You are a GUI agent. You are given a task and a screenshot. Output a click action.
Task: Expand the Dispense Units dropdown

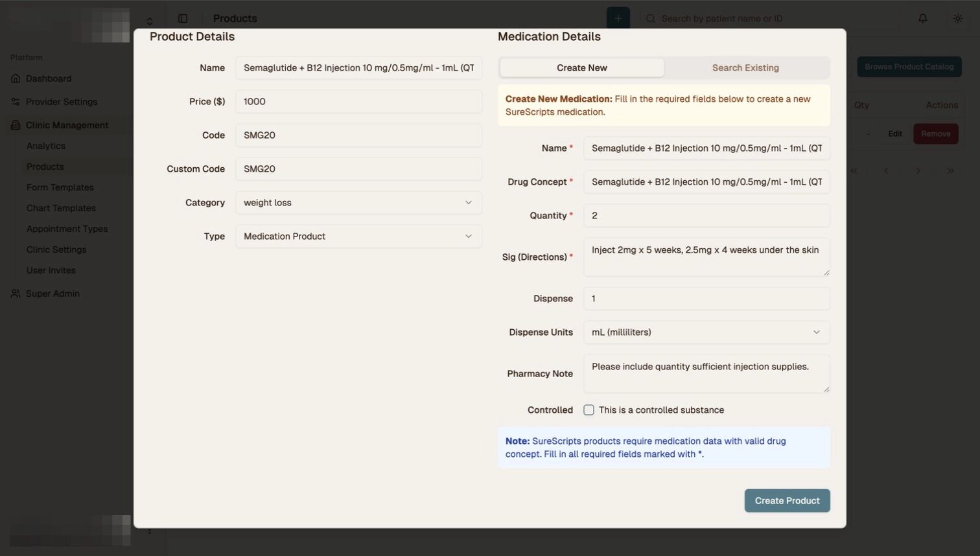pyautogui.click(x=706, y=332)
